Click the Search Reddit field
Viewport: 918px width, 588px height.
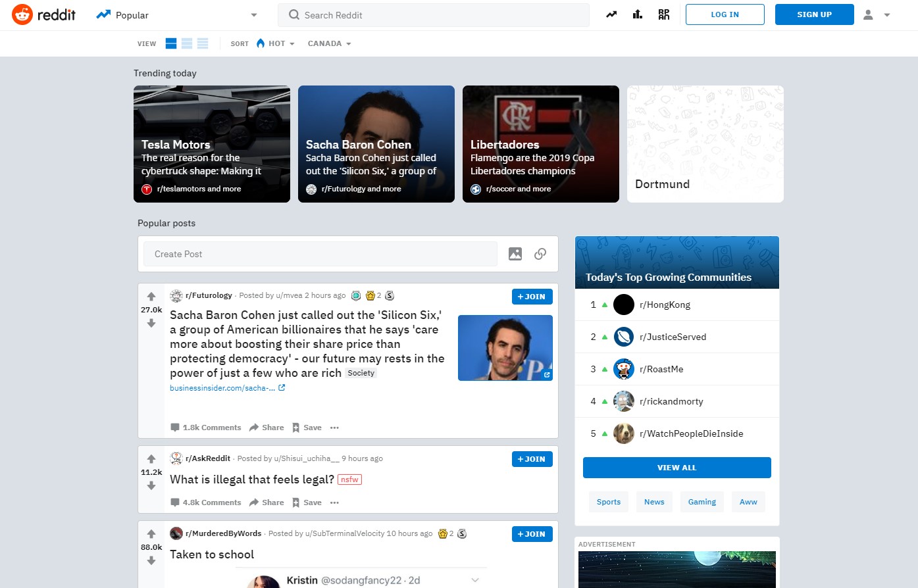pyautogui.click(x=434, y=14)
